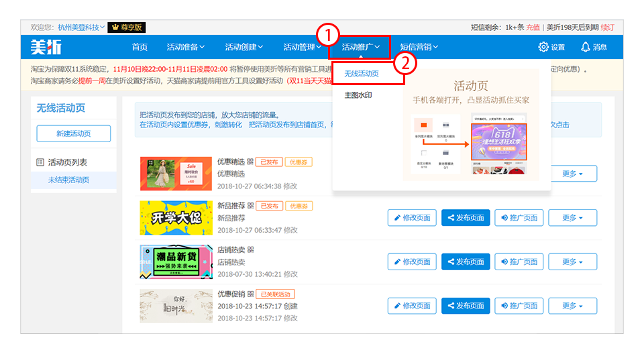
Task: Click 推广页面 for 店铺热卖
Action: [x=519, y=261]
